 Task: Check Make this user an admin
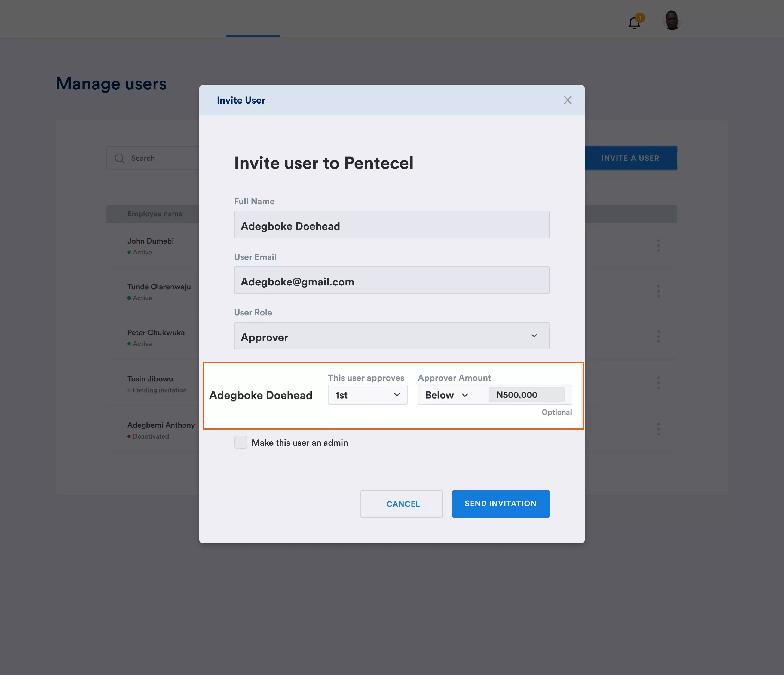point(241,442)
